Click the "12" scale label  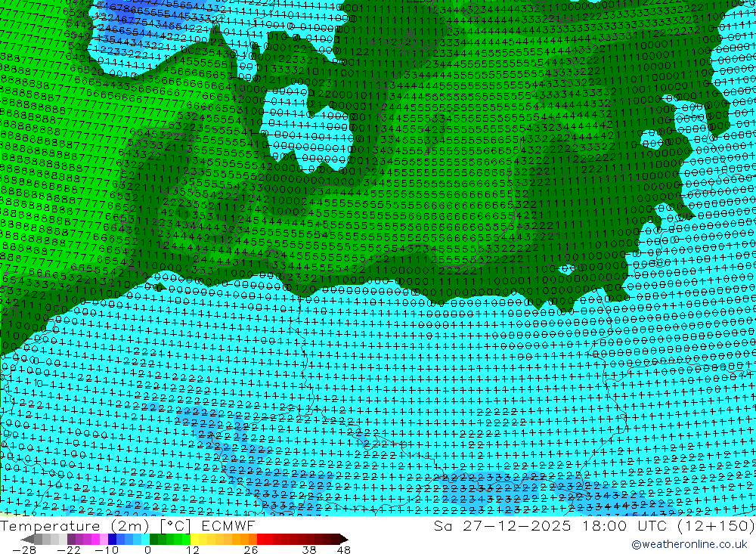click(x=192, y=550)
